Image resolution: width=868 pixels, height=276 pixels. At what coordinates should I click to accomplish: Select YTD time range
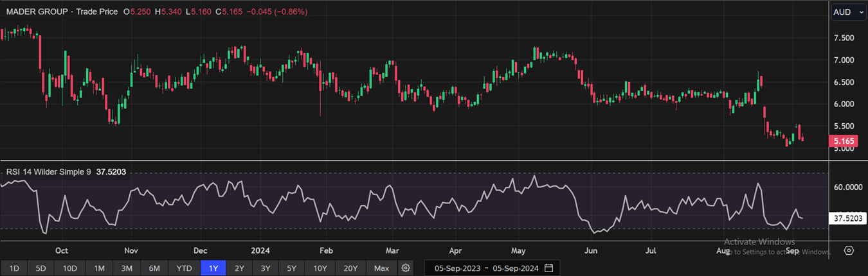[x=184, y=268]
